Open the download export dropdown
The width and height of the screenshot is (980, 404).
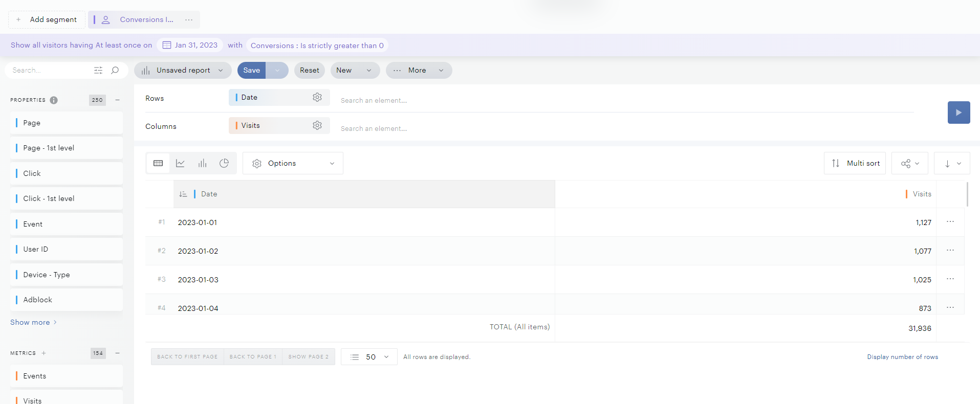coord(951,163)
